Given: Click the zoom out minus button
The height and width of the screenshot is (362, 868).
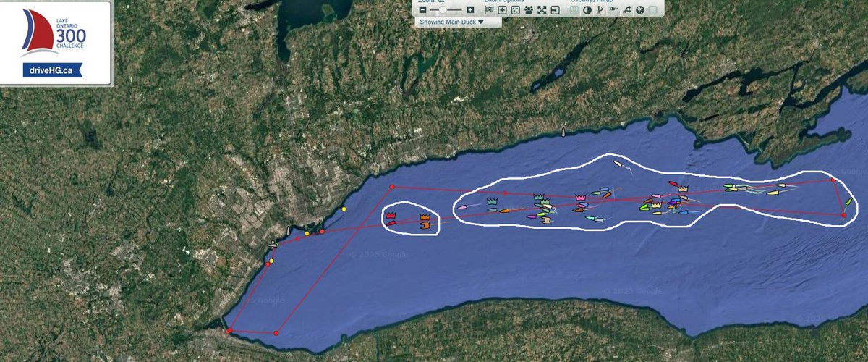Looking at the screenshot, I should coord(422,10).
